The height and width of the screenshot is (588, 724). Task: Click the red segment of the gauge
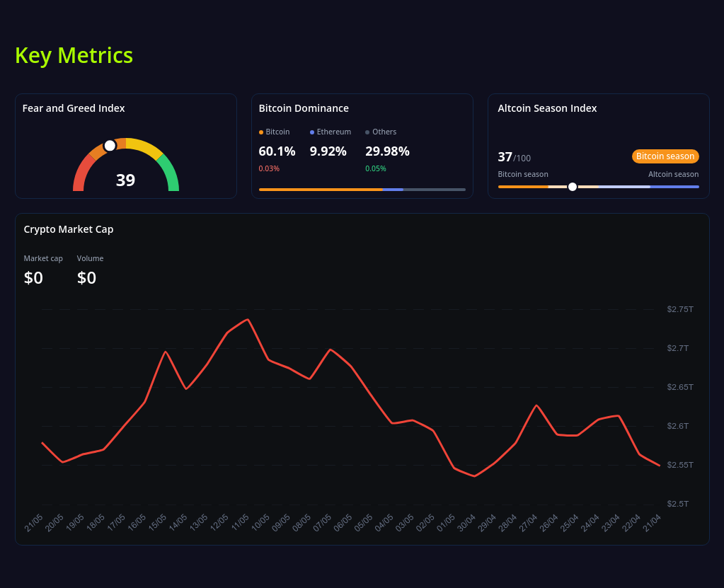(x=81, y=173)
